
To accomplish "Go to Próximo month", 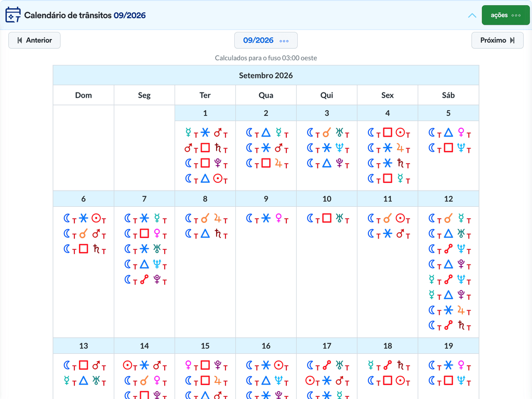I will click(497, 41).
